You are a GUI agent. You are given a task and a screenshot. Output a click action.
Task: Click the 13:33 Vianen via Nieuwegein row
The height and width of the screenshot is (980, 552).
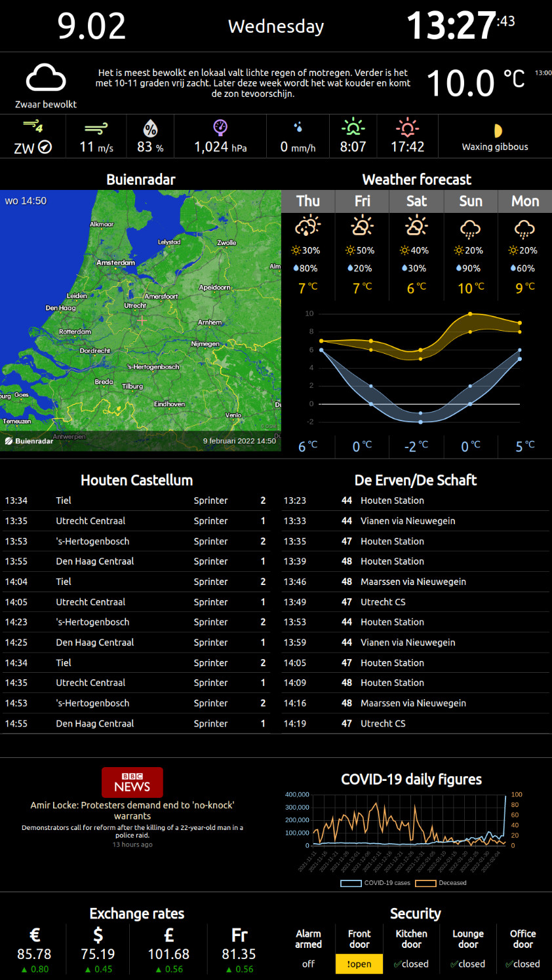coord(415,521)
